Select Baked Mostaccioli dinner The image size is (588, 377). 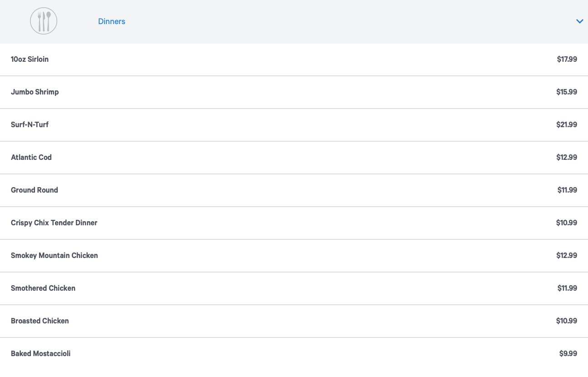coord(41,353)
